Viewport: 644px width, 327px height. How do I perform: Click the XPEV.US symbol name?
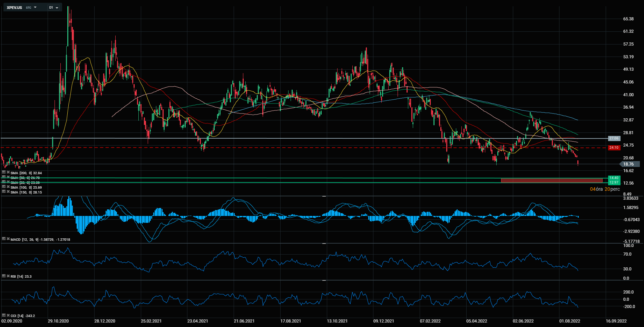coord(14,7)
